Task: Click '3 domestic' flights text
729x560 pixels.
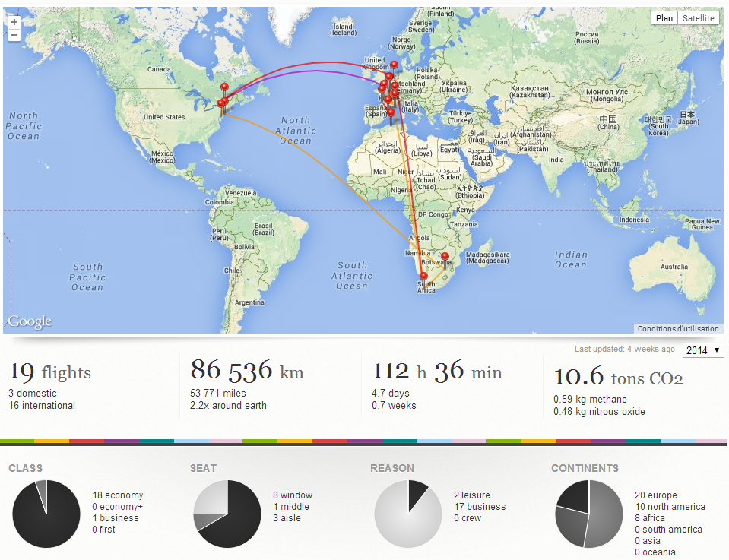Action: [x=33, y=393]
